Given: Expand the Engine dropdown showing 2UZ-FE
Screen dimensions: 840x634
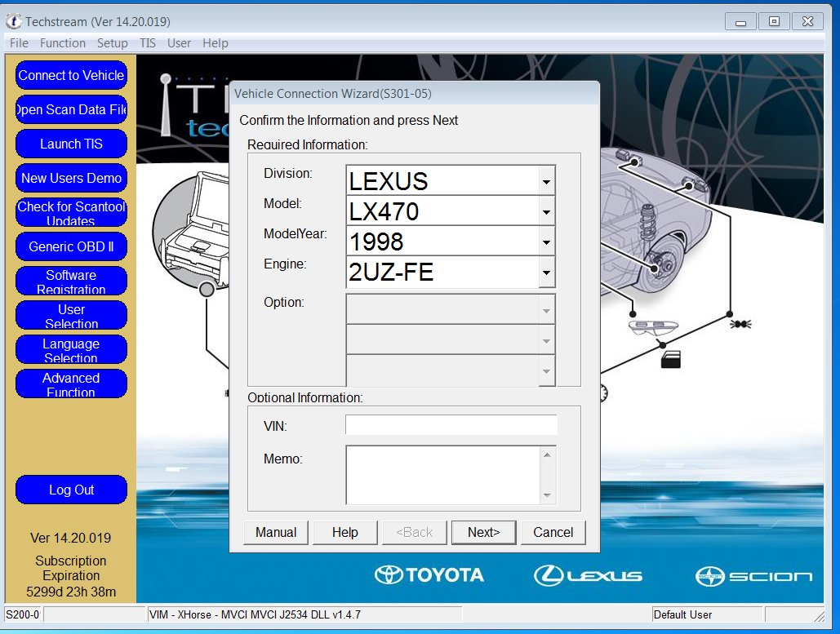Looking at the screenshot, I should point(546,273).
